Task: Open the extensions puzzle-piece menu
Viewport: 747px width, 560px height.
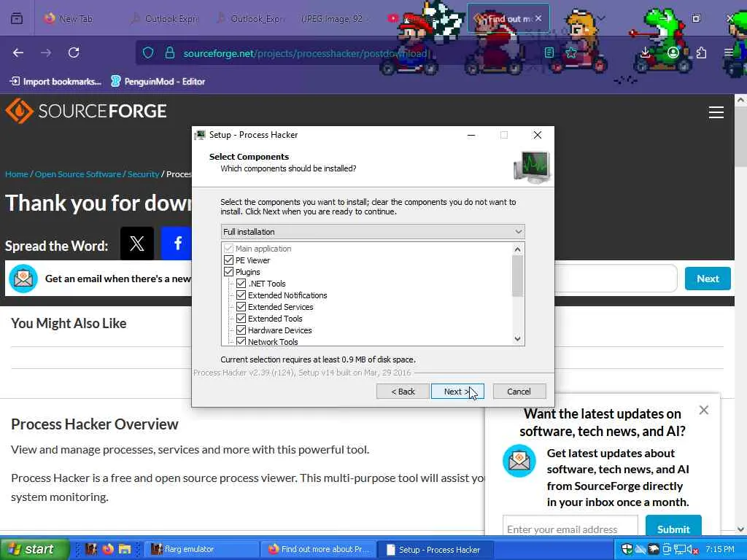Action: (701, 52)
